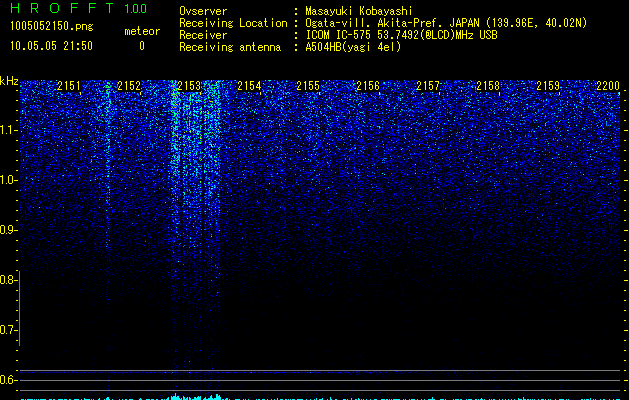Click the 2151 time marker
Screen dimensions: 629x400
[x=69, y=86]
